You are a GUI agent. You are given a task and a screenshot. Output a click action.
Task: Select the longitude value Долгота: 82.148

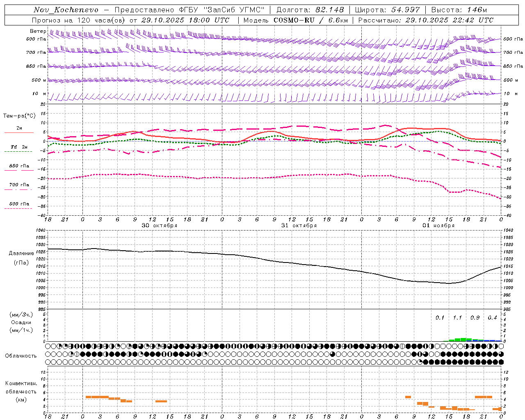coord(310,10)
